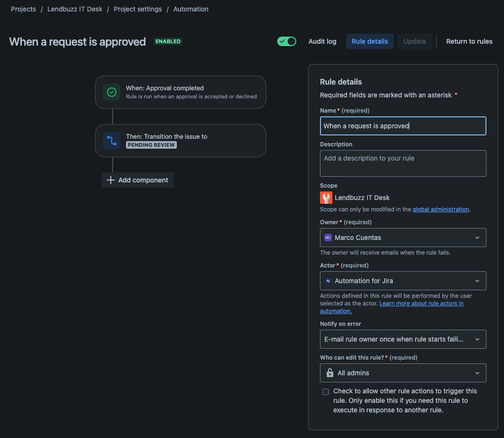Check allow other rule actions to trigger
The height and width of the screenshot is (438, 504).
click(x=325, y=392)
